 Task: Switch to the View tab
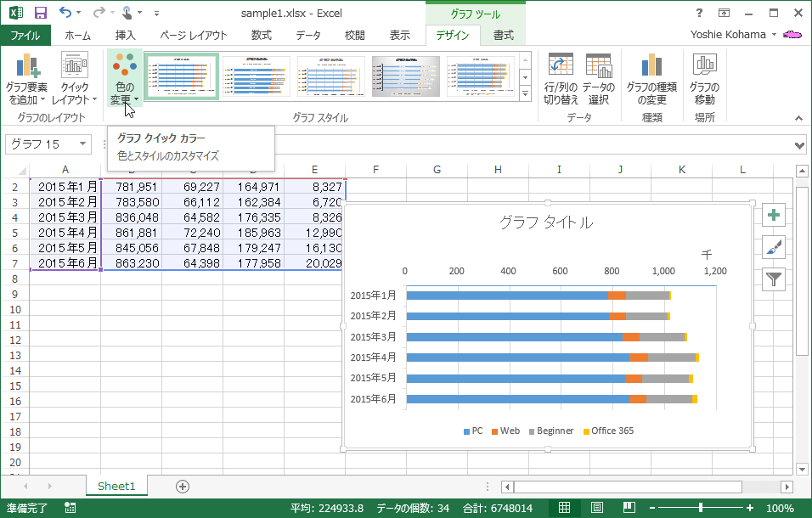pos(400,35)
